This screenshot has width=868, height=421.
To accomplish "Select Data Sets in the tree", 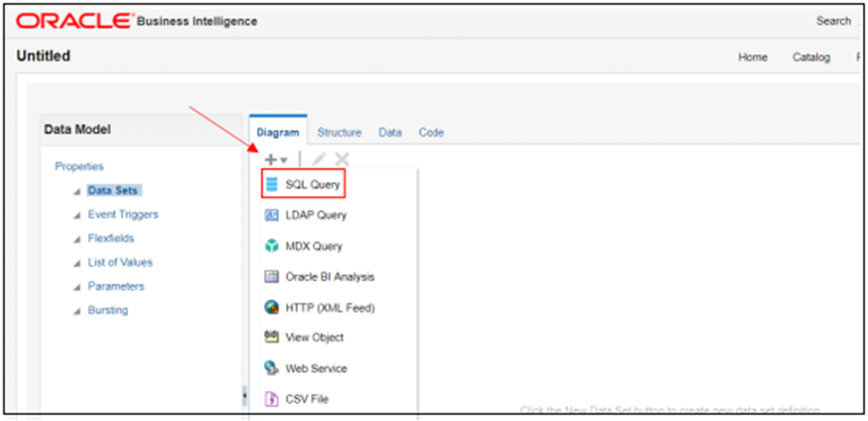I will click(x=113, y=190).
